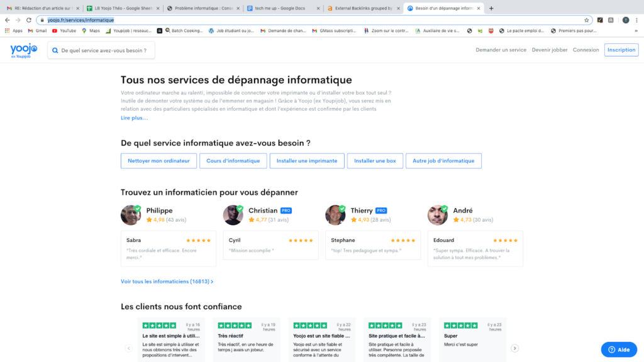The image size is (644, 362).
Task: Open a new browser tab with plus icon
Action: pyautogui.click(x=491, y=8)
